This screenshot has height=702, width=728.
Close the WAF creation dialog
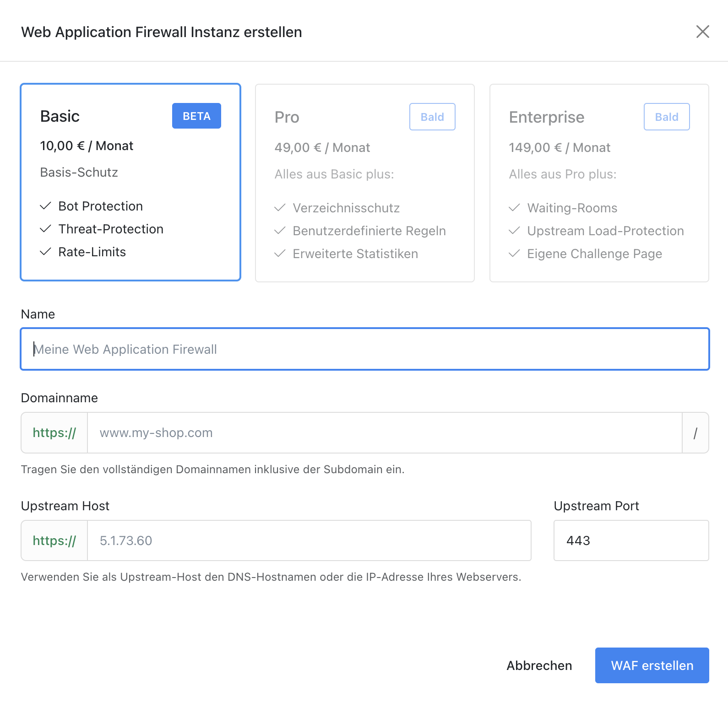coord(702,32)
